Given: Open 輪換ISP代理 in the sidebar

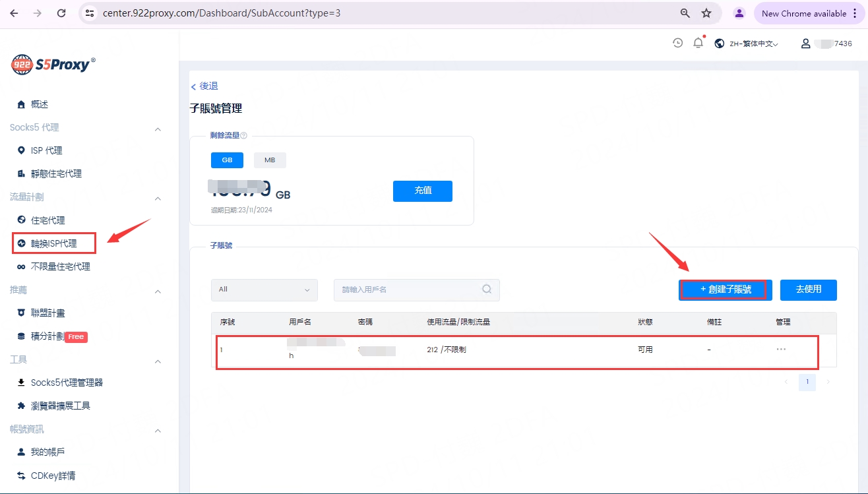Looking at the screenshot, I should [54, 243].
